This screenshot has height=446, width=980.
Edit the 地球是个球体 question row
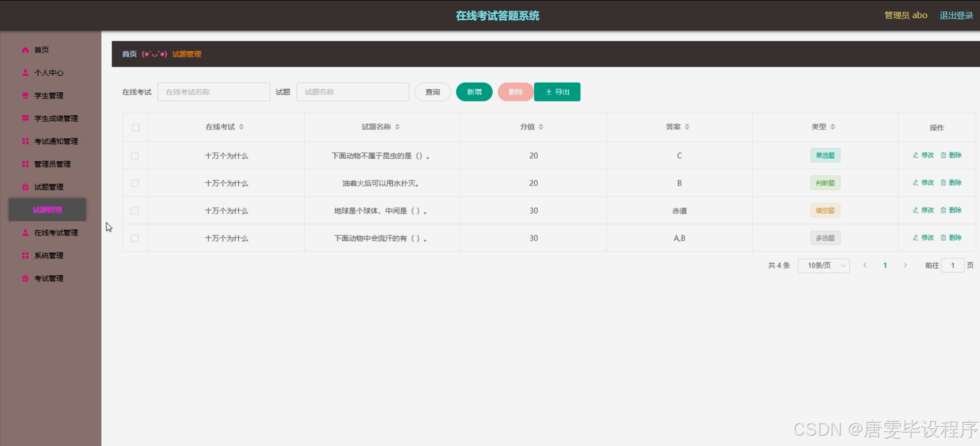(923, 210)
